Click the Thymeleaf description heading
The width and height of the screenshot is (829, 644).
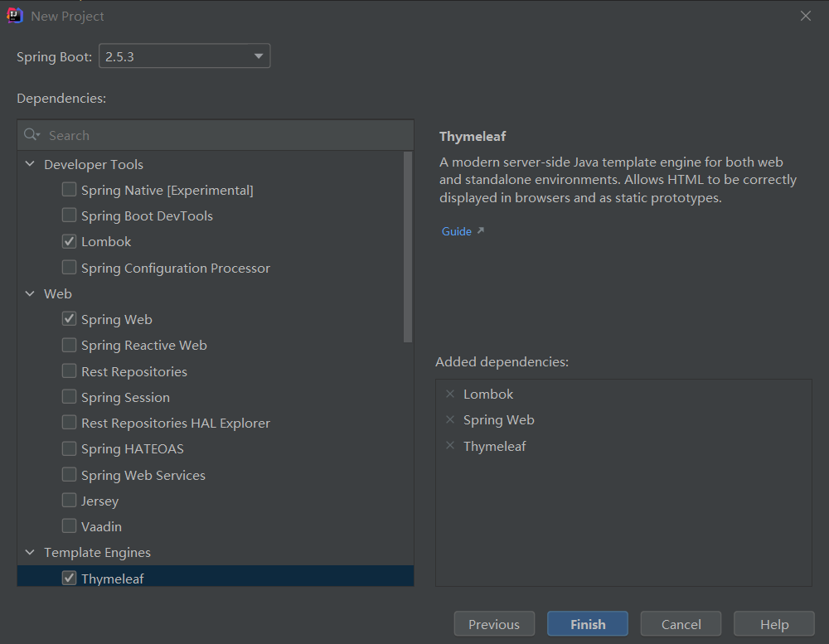(473, 137)
